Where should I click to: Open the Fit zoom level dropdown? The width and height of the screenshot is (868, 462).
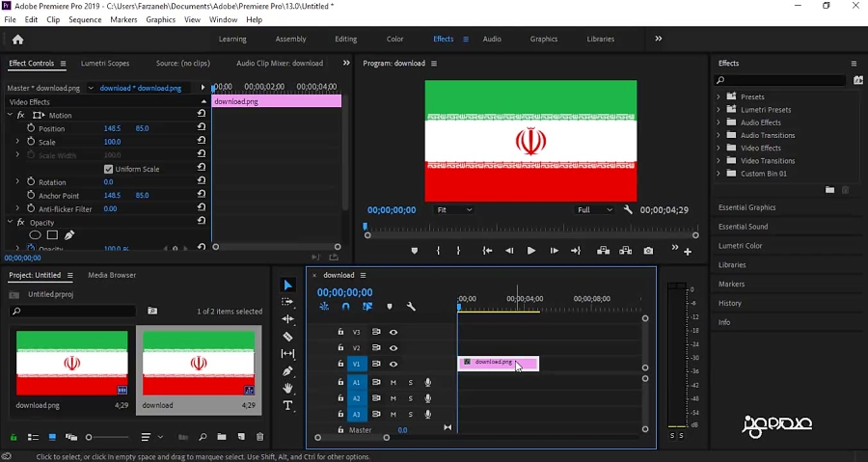(454, 210)
